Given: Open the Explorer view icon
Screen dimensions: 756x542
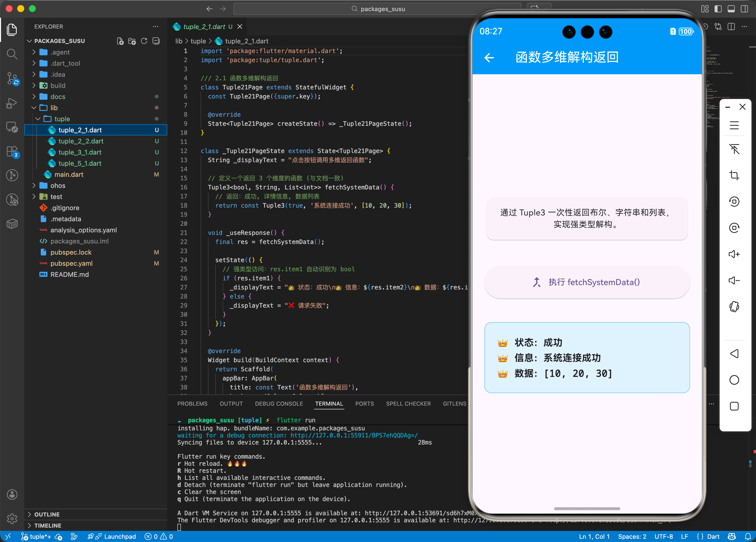Looking at the screenshot, I should pyautogui.click(x=12, y=30).
